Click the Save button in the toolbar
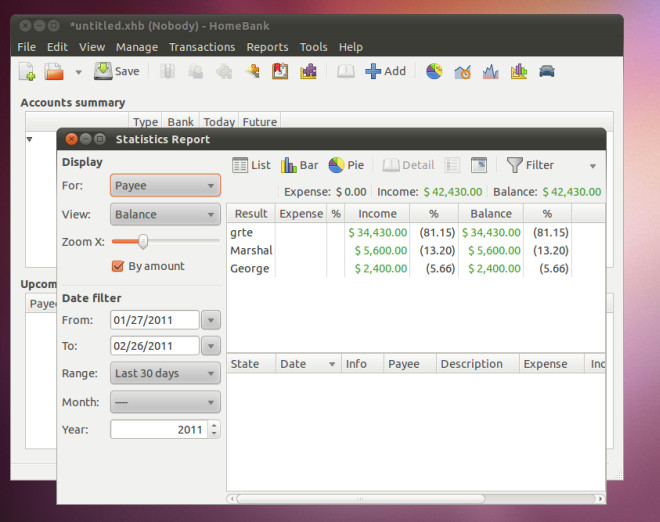 point(117,71)
